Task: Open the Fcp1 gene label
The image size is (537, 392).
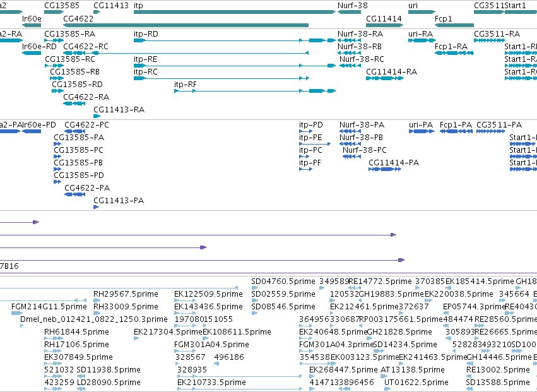Action: click(x=443, y=18)
